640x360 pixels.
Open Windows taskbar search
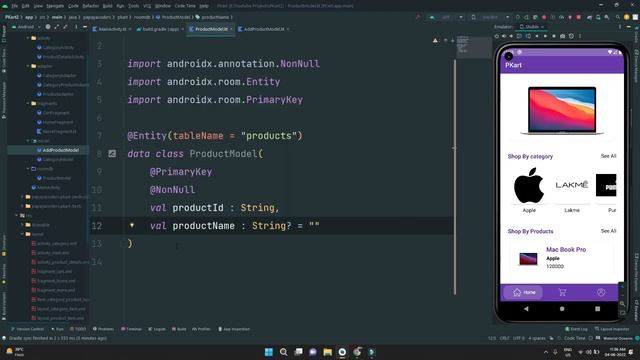pos(283,352)
